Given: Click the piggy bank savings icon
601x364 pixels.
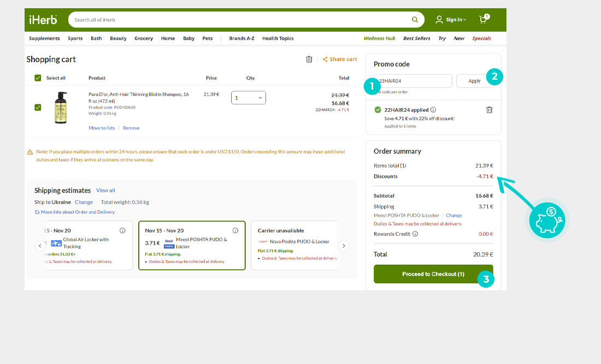Looking at the screenshot, I should tap(547, 220).
